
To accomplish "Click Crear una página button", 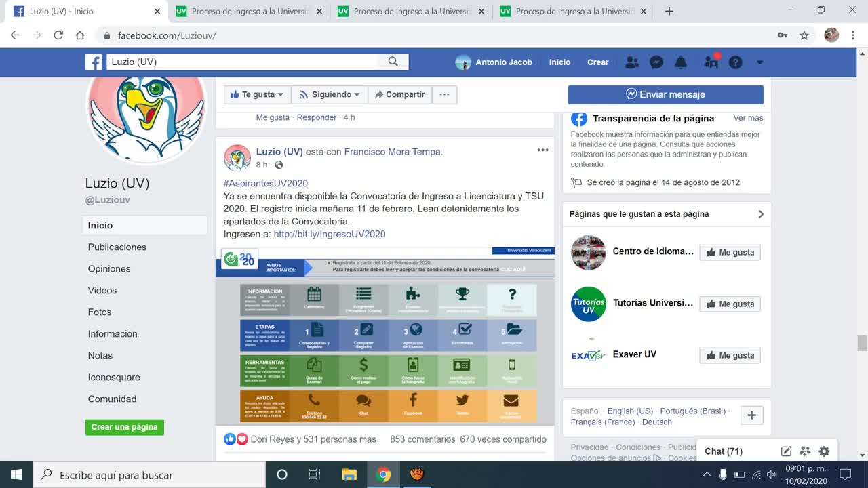I will coord(125,427).
